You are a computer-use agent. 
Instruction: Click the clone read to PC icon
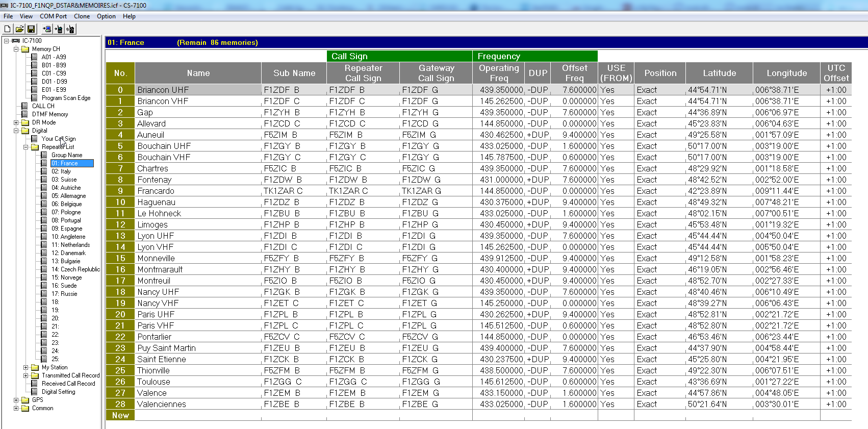click(47, 29)
